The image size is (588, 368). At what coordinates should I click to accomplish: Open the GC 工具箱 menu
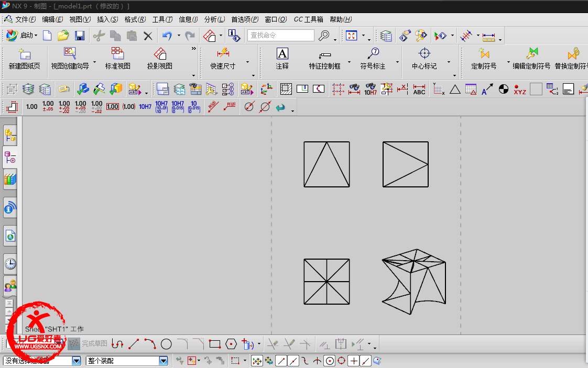(308, 19)
